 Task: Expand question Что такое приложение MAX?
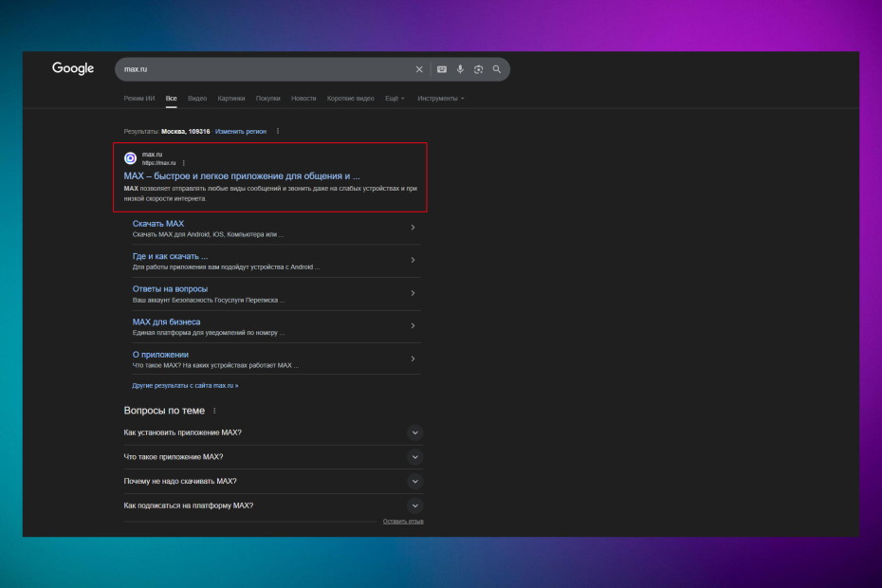pyautogui.click(x=414, y=457)
